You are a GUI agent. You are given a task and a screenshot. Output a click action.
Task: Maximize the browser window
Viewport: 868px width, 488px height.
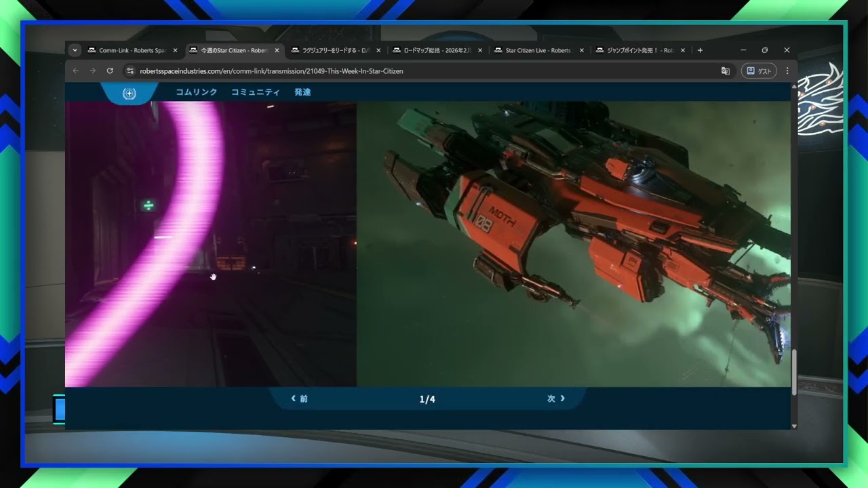tap(765, 50)
